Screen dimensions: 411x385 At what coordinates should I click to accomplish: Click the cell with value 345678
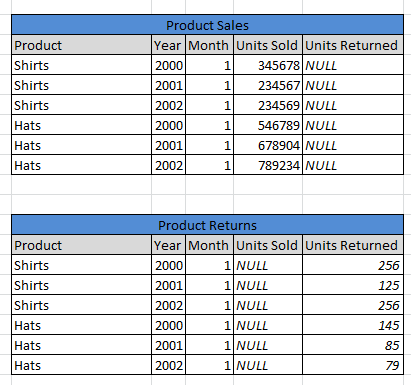click(x=268, y=65)
